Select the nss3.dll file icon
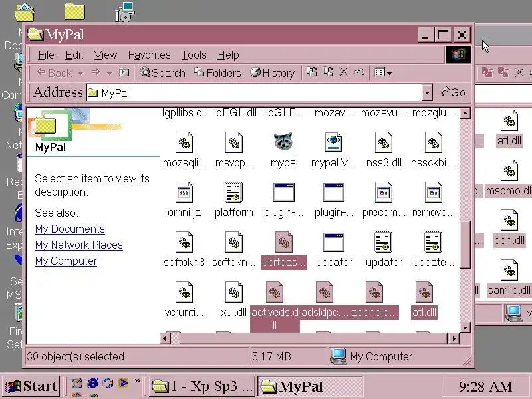The height and width of the screenshot is (399, 532). pos(384,142)
